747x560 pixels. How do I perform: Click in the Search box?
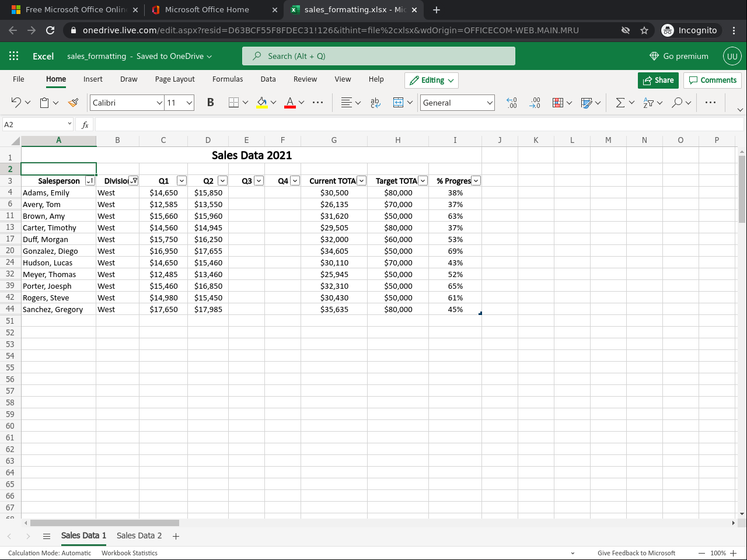tap(378, 56)
